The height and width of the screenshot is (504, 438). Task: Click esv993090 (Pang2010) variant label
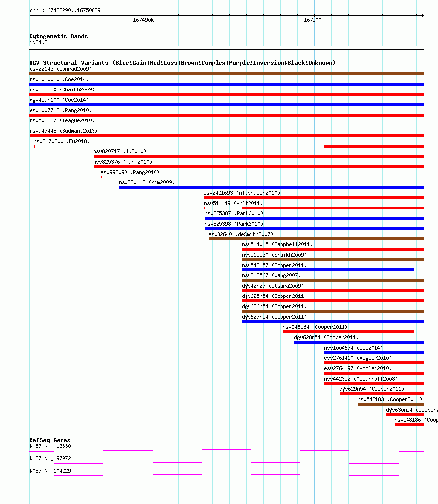[x=130, y=172]
